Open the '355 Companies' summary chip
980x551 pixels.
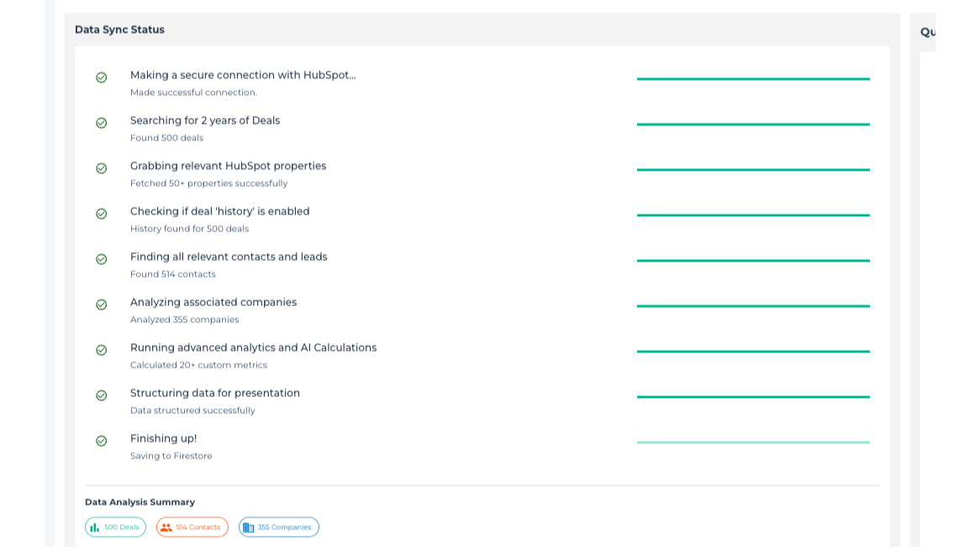278,527
